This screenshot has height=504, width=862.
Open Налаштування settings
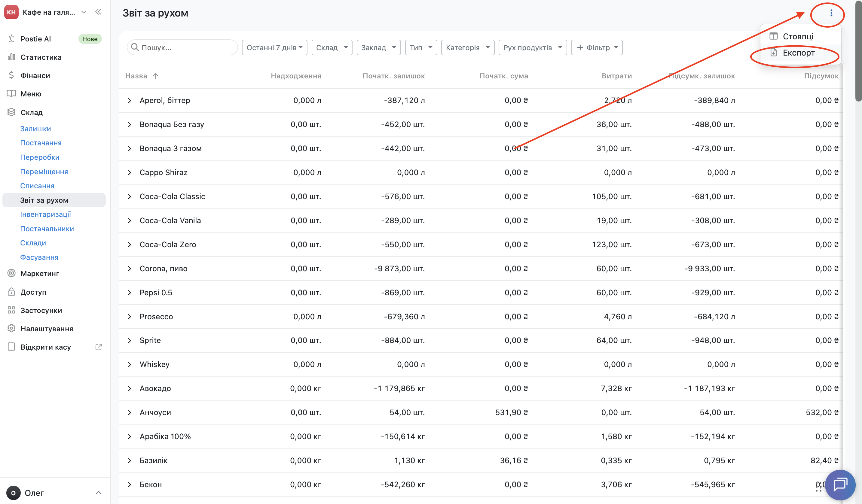47,329
